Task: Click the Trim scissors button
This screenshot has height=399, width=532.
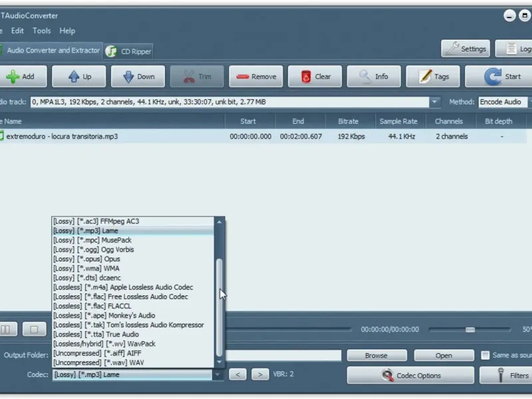Action: [x=197, y=76]
